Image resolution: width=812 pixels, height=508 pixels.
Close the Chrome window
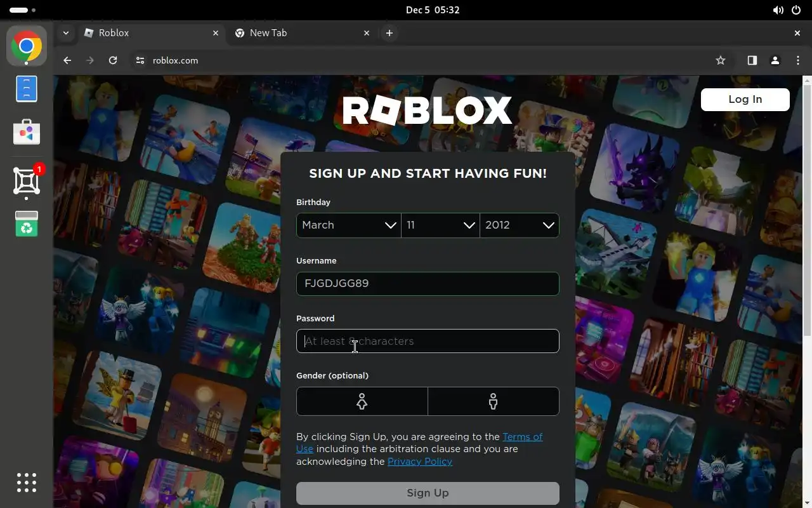pos(797,33)
